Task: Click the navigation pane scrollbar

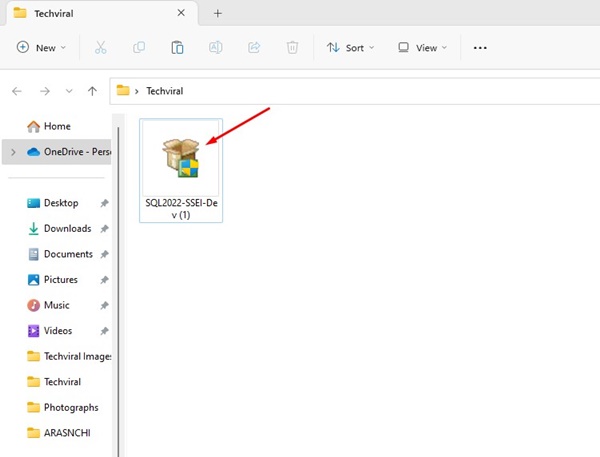Action: point(118,291)
